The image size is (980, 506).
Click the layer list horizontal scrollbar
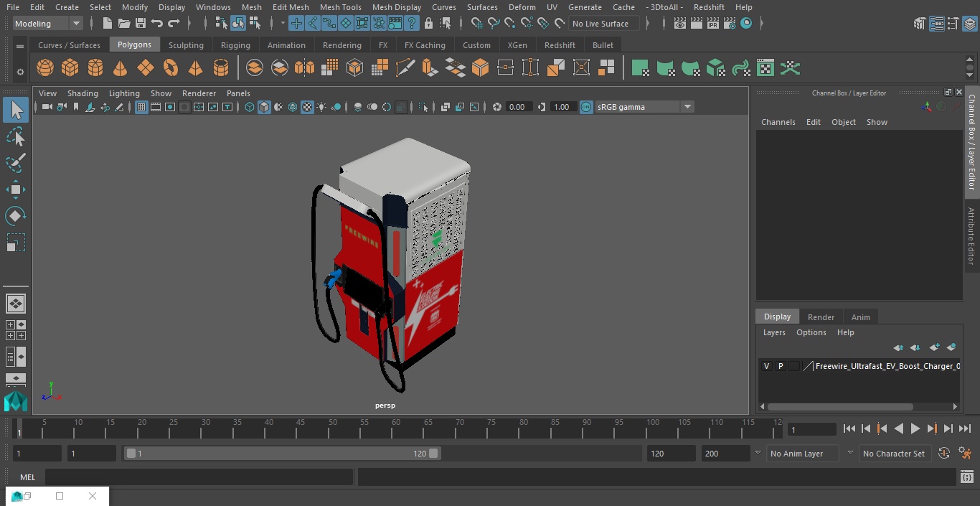point(840,406)
